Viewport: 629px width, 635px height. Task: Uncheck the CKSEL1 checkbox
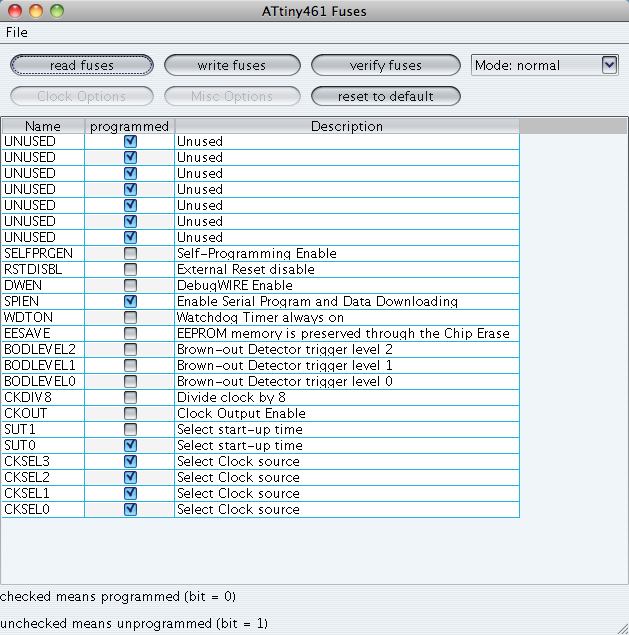[130, 493]
